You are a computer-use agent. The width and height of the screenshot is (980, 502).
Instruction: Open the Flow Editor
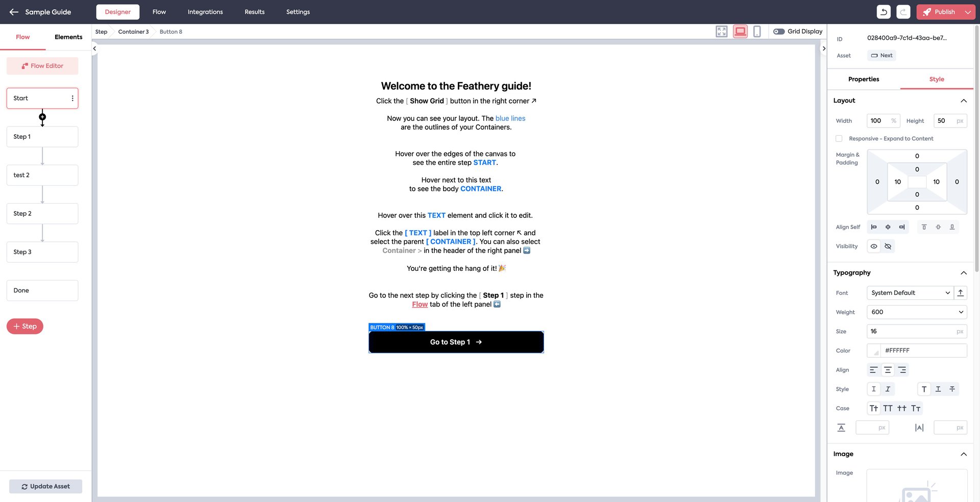(x=42, y=66)
